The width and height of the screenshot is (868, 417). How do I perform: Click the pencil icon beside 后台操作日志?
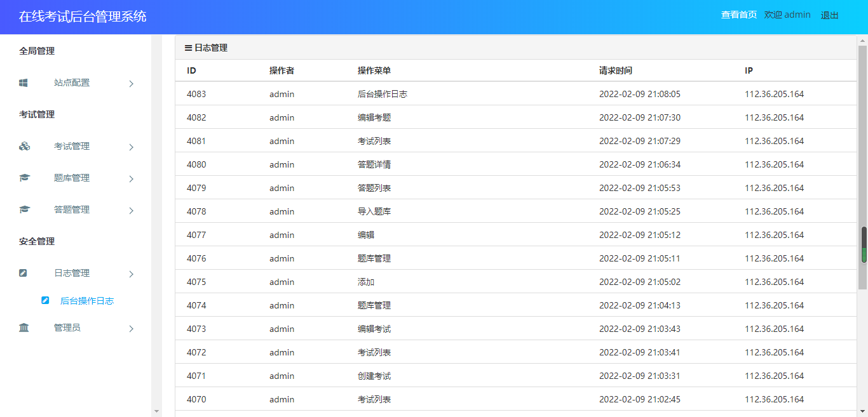point(45,300)
